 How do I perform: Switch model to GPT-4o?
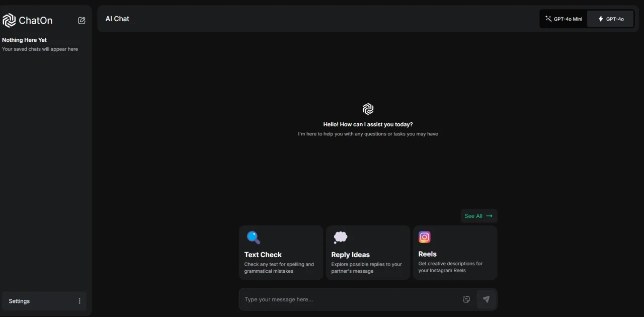[610, 19]
